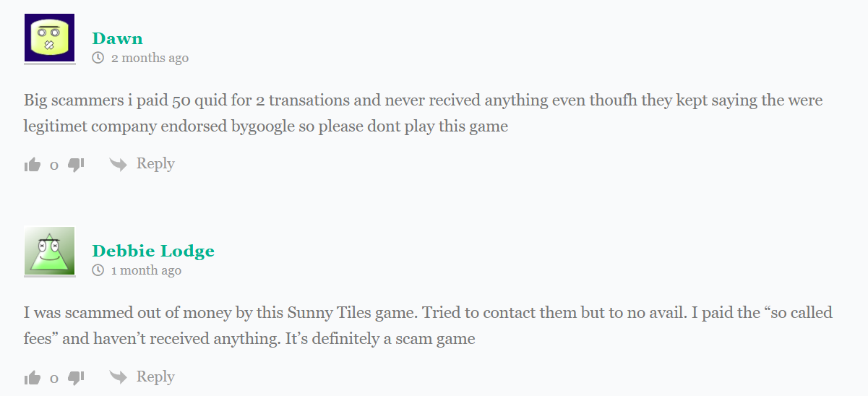Image resolution: width=868 pixels, height=396 pixels.
Task: Click Dawn's 'Big scammers' comment text
Action: (x=423, y=113)
